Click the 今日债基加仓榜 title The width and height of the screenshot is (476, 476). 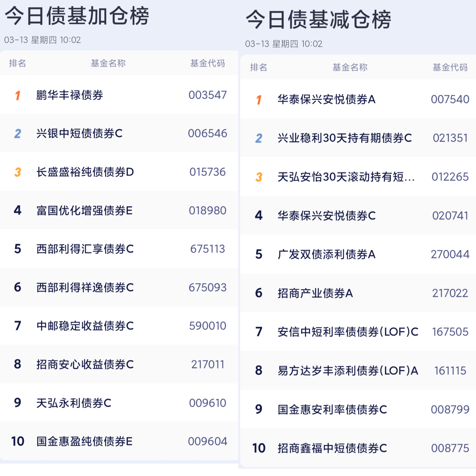pyautogui.click(x=77, y=16)
